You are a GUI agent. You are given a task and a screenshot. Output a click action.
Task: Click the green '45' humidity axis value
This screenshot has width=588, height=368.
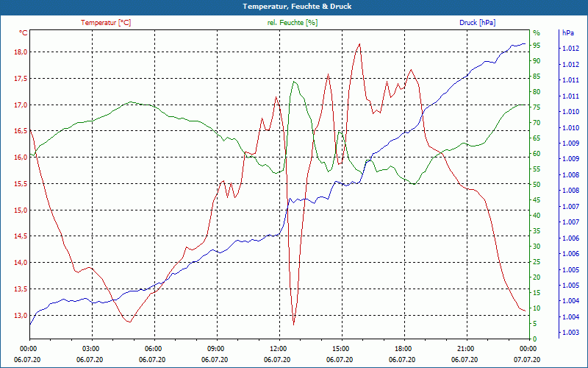tap(537, 200)
